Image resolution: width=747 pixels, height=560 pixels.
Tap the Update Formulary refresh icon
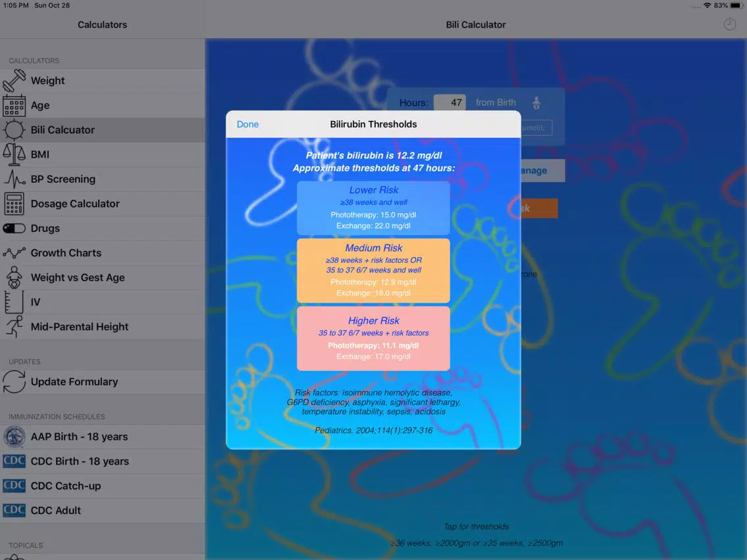coord(14,382)
